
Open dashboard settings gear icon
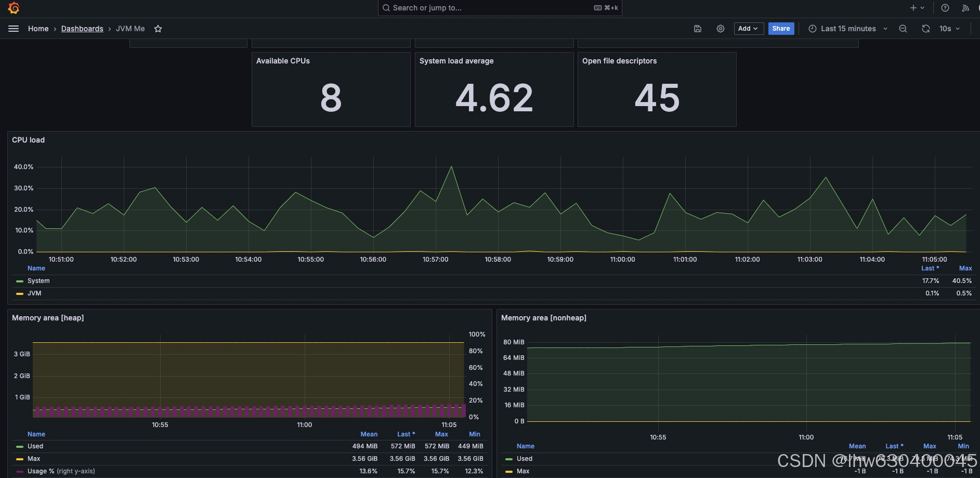point(720,29)
